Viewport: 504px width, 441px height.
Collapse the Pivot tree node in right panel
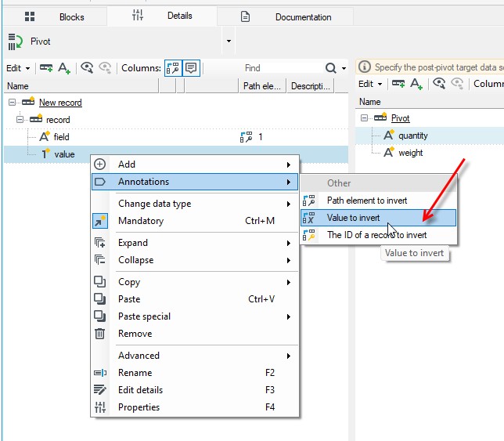point(364,118)
